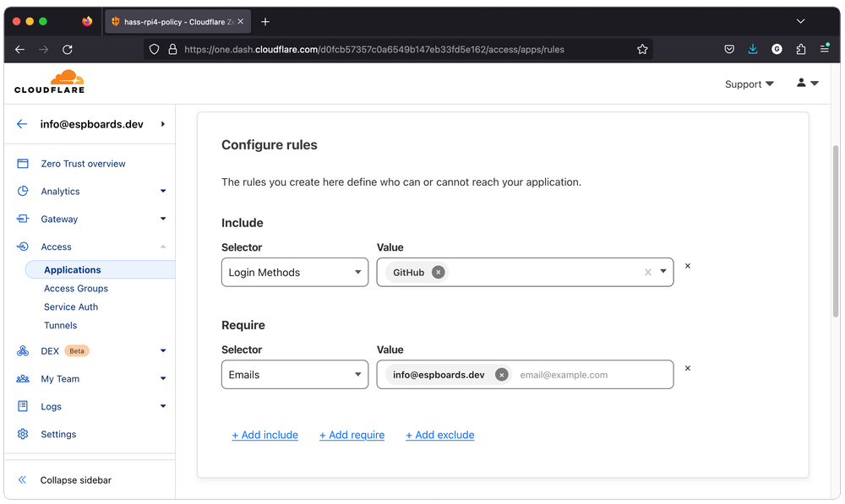Viewport: 845px width, 504px height.
Task: Remove the GitHub chip from Value
Action: coord(438,272)
